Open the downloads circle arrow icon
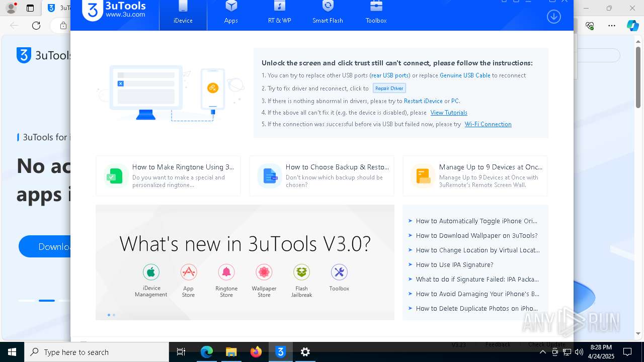The image size is (644, 362). (x=553, y=16)
